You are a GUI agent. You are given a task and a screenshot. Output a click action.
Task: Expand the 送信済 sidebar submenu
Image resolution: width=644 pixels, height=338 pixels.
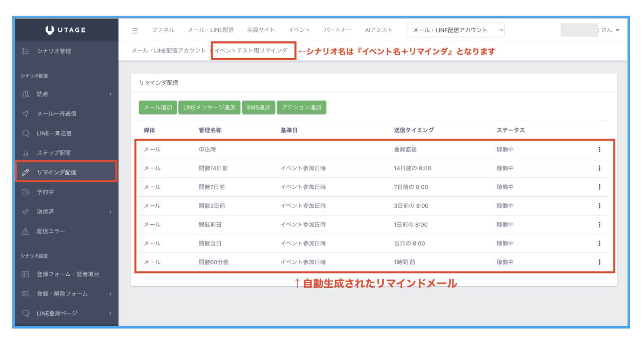[x=110, y=212]
